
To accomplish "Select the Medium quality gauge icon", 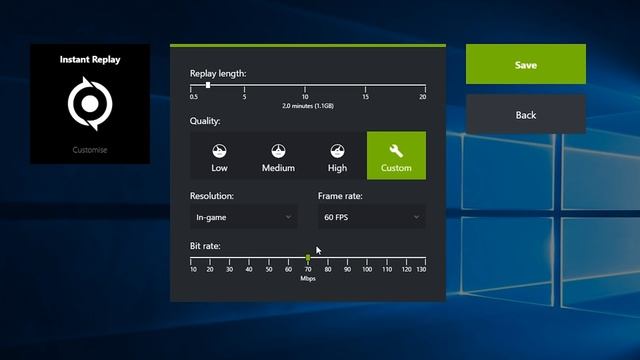I will tap(278, 151).
